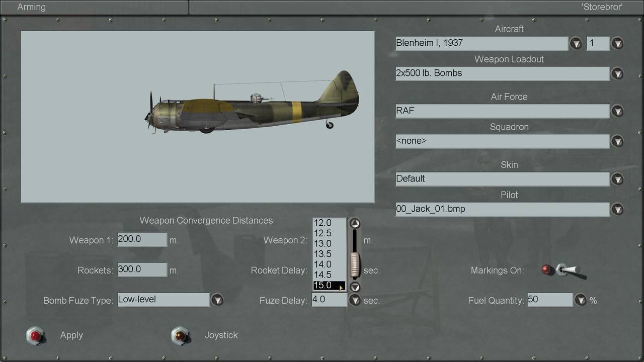Open the Bomb Fuze Type dropdown arrow
644x362 pixels.
click(217, 300)
